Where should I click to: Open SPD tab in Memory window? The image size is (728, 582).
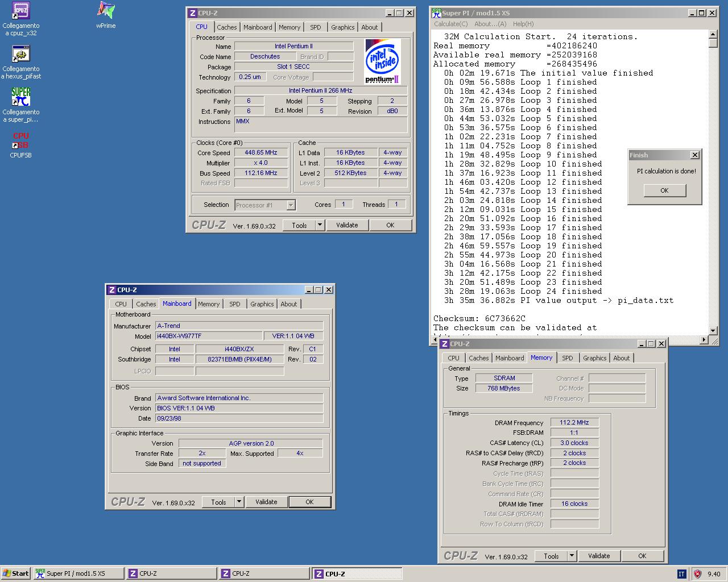click(568, 358)
